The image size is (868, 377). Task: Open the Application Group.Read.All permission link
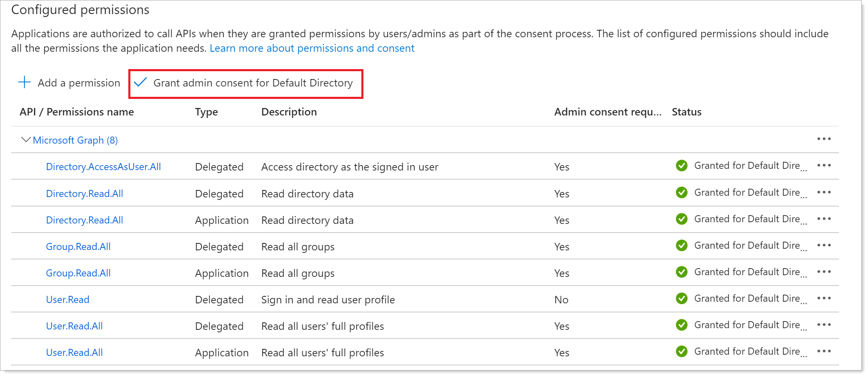(78, 273)
